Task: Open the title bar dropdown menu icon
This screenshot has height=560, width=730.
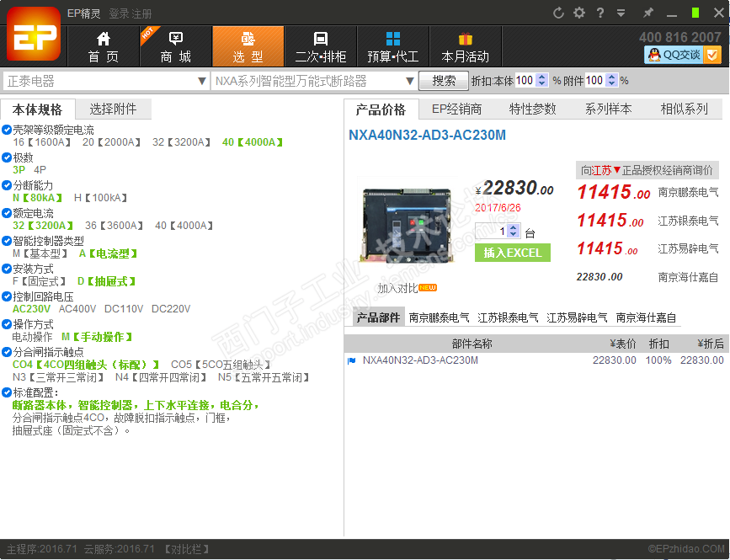Action: coord(621,13)
